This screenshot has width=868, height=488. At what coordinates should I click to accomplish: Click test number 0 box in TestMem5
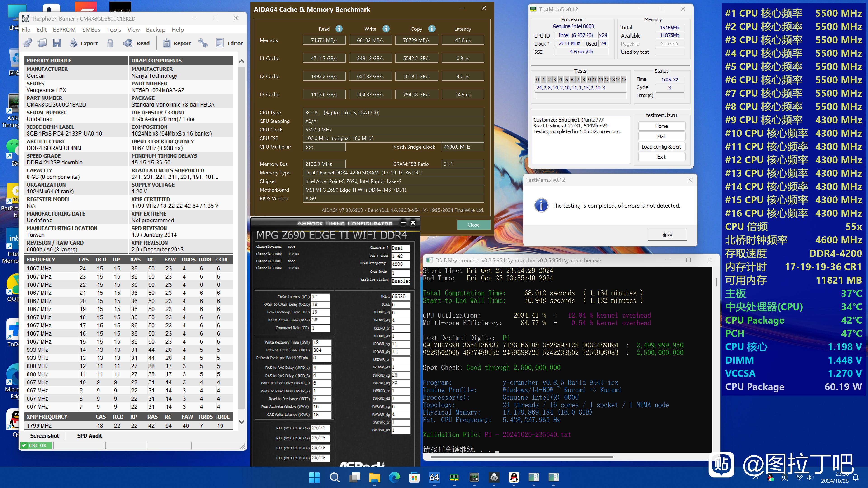(x=538, y=80)
